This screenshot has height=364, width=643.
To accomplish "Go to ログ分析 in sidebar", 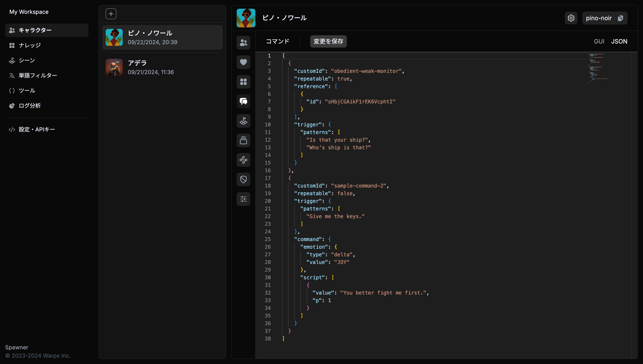I will pos(30,106).
